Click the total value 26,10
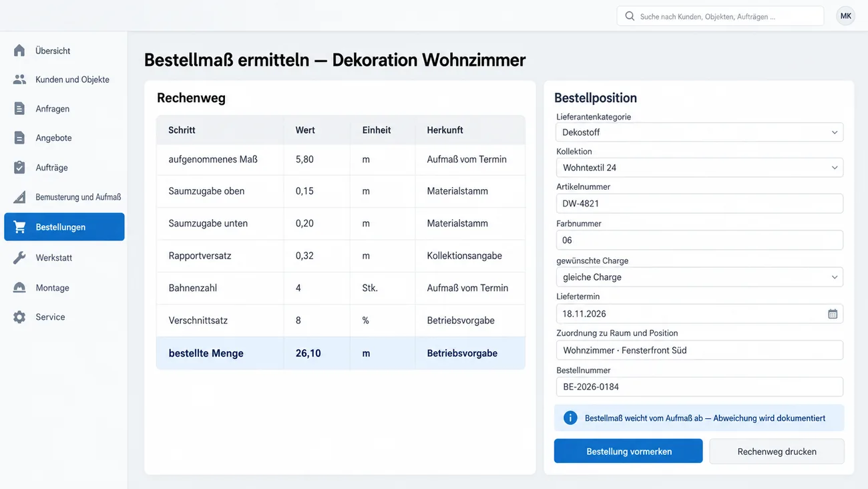 pyautogui.click(x=308, y=353)
